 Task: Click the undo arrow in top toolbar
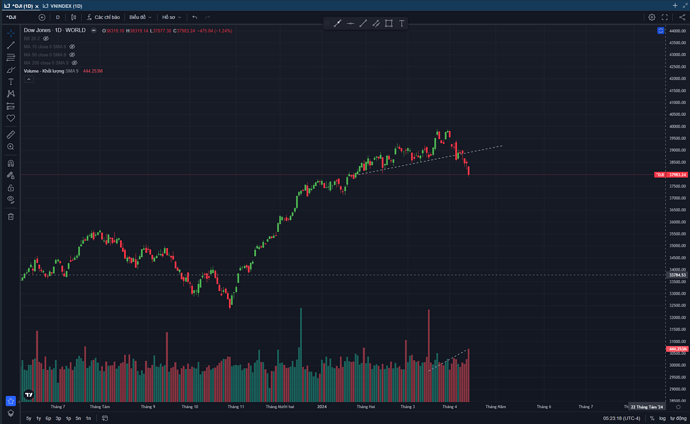pyautogui.click(x=194, y=17)
